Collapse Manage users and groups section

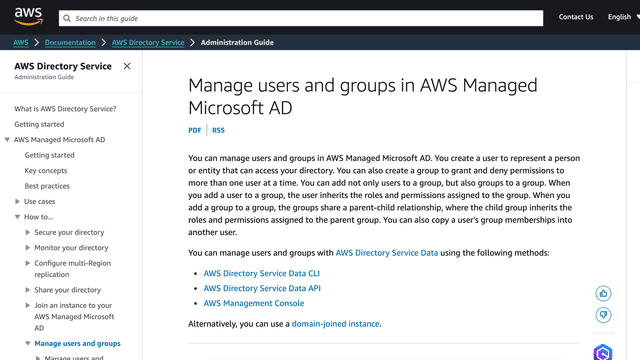27,343
